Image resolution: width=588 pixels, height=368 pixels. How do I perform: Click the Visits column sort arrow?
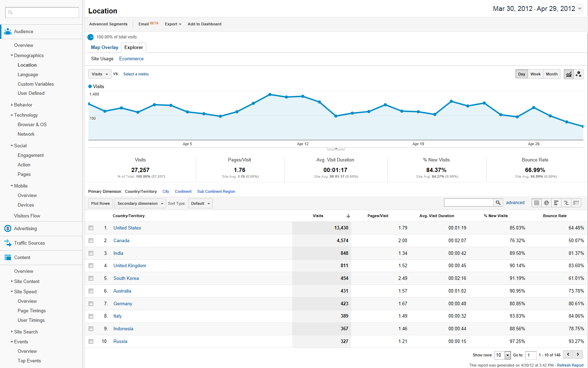click(x=348, y=216)
